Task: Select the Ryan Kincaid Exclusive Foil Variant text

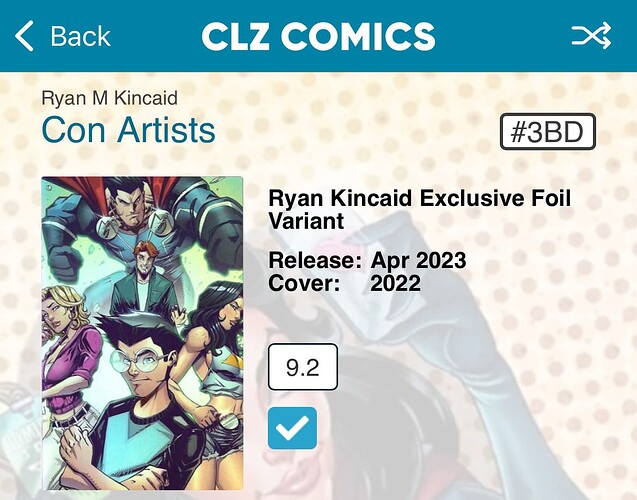Action: [x=420, y=210]
